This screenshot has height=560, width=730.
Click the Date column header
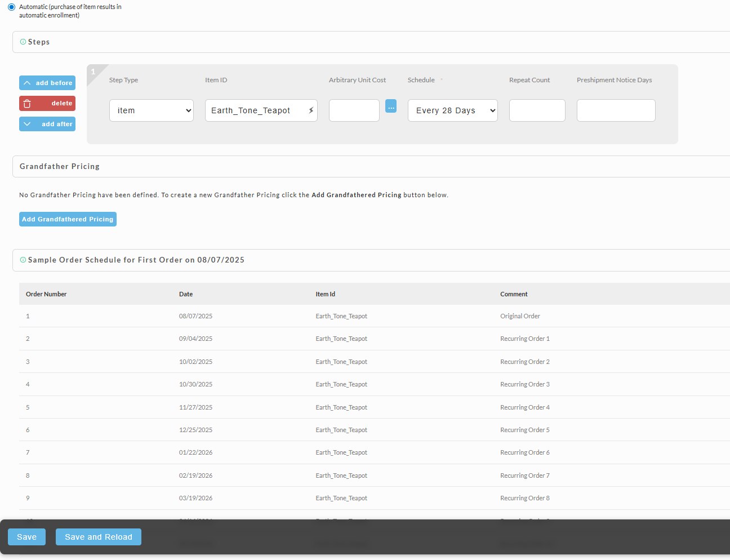186,294
